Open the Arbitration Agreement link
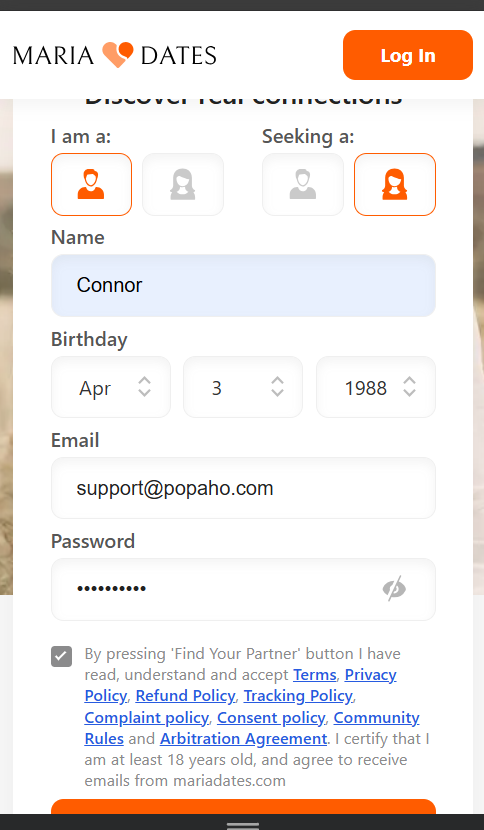484x830 pixels. (244, 738)
